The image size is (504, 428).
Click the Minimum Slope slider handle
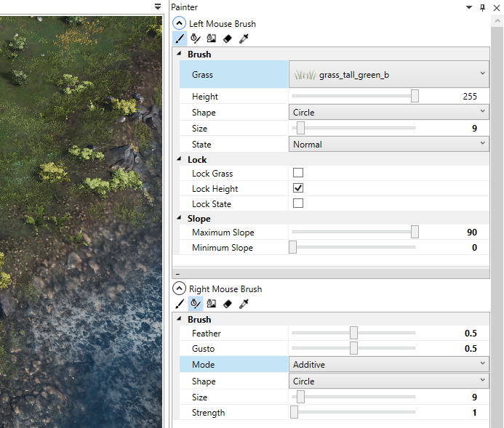tap(292, 247)
